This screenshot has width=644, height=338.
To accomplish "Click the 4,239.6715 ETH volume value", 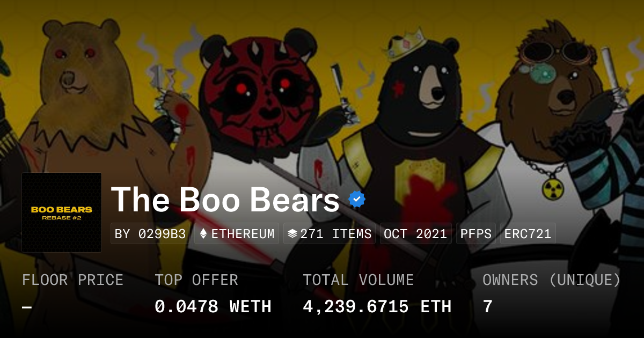I will pos(377,307).
